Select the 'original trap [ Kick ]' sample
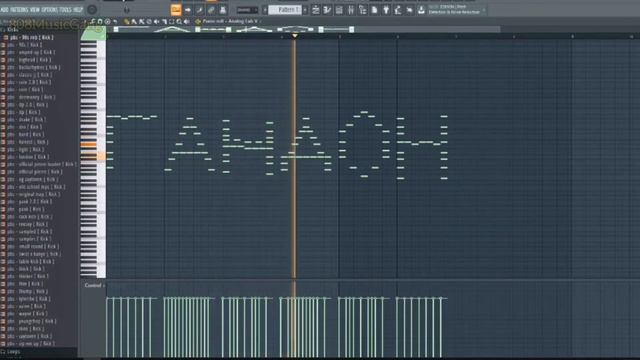The height and width of the screenshot is (360, 640). point(33,195)
